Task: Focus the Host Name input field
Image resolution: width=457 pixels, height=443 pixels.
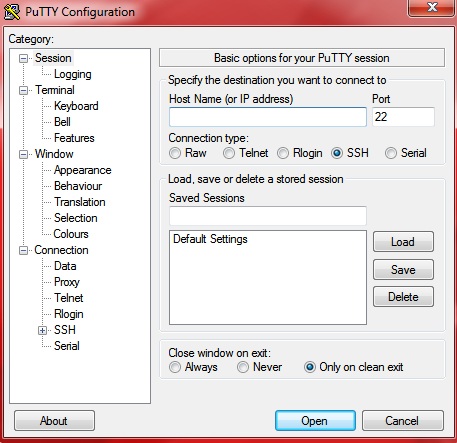Action: [x=268, y=117]
